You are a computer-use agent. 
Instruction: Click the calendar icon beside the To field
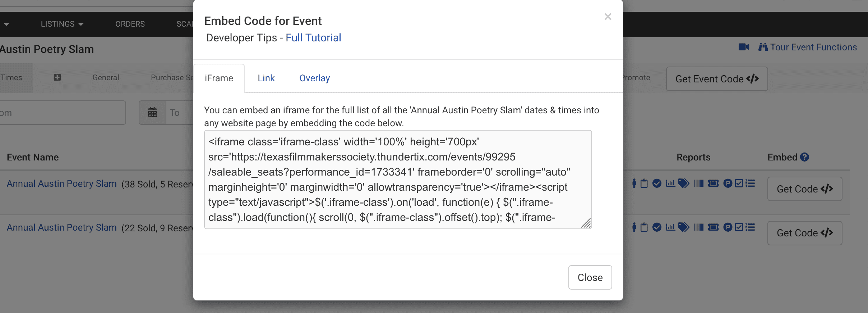pyautogui.click(x=152, y=113)
